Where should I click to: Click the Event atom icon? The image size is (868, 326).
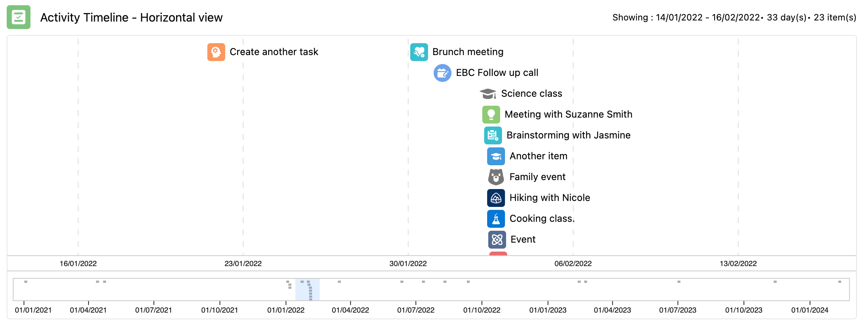(x=497, y=240)
